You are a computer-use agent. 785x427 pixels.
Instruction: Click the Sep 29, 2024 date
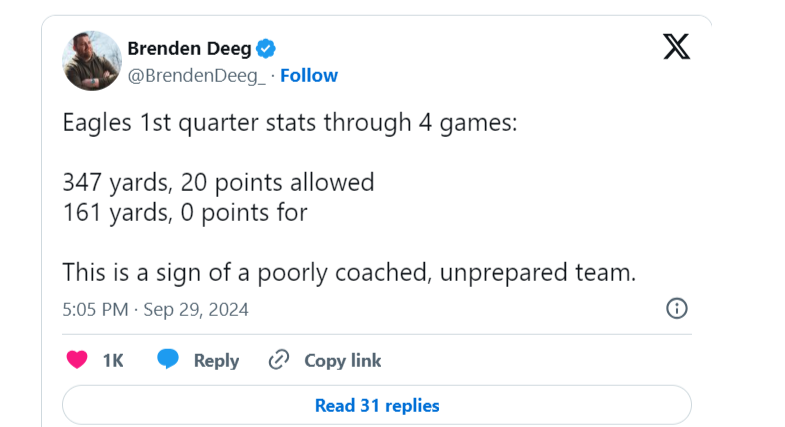(x=196, y=309)
